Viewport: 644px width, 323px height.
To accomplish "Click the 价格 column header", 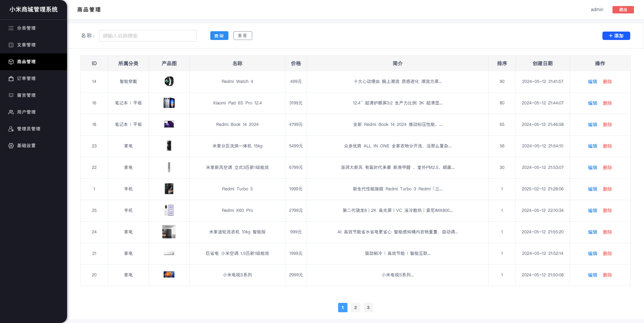I will point(296,63).
